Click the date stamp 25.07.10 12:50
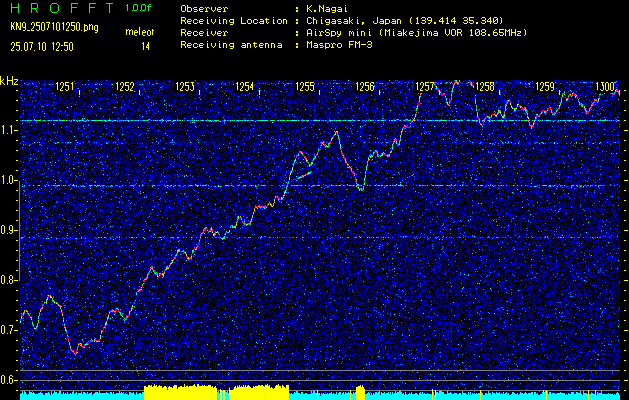This screenshot has width=629, height=400. (x=42, y=47)
